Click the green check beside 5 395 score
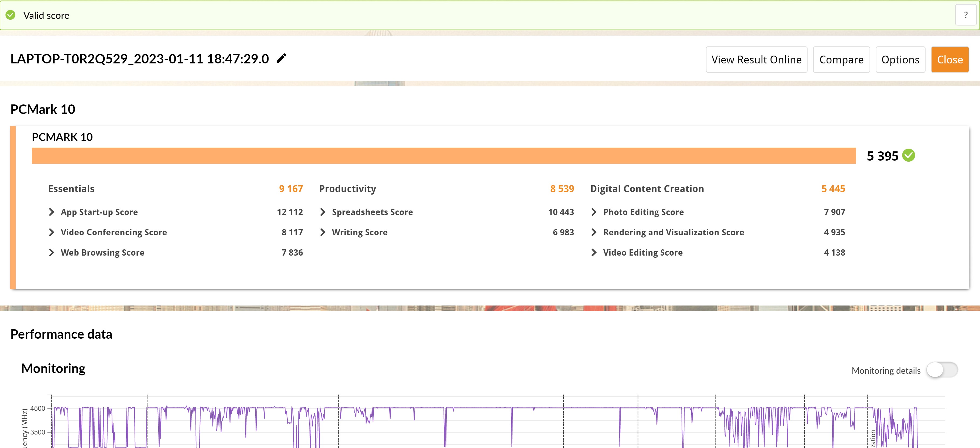The image size is (980, 448). point(909,155)
